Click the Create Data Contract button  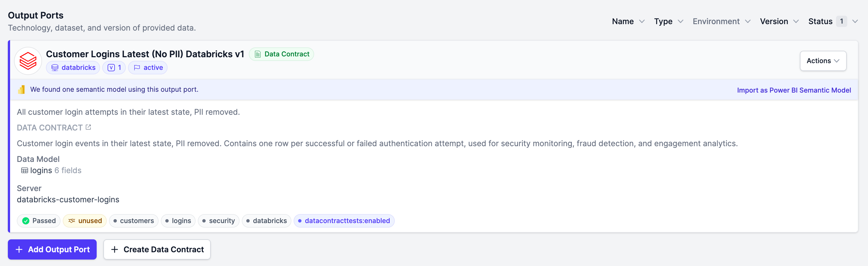coord(157,249)
